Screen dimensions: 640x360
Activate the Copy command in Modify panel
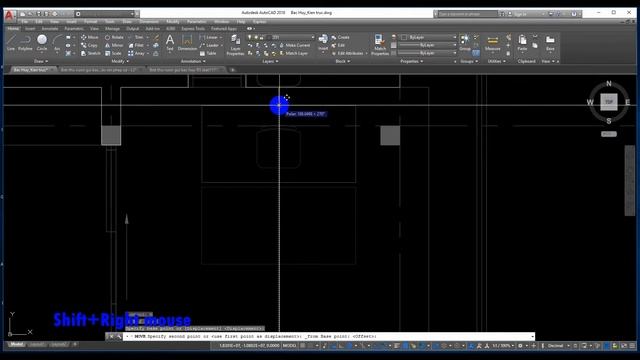tap(90, 45)
